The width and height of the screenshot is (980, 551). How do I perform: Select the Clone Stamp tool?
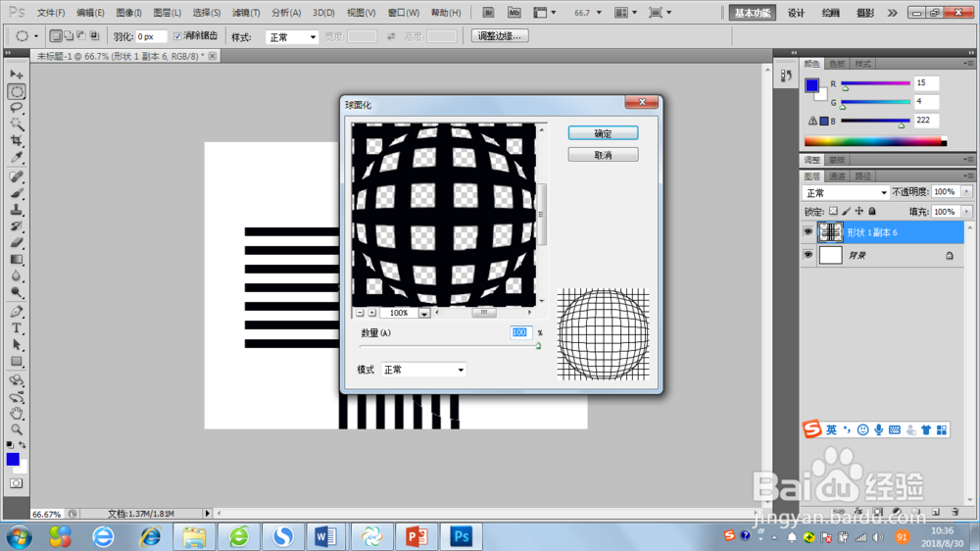pos(17,210)
